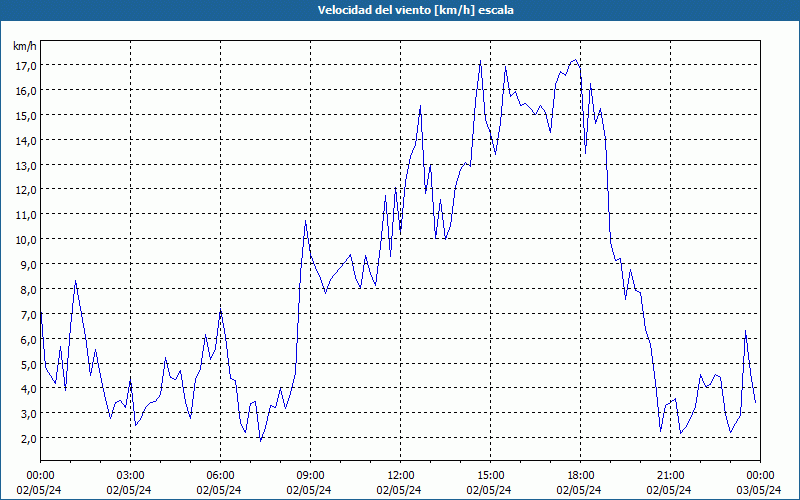This screenshot has width=800, height=500.
Task: Click the '14,0' y-axis label
Action: click(25, 140)
